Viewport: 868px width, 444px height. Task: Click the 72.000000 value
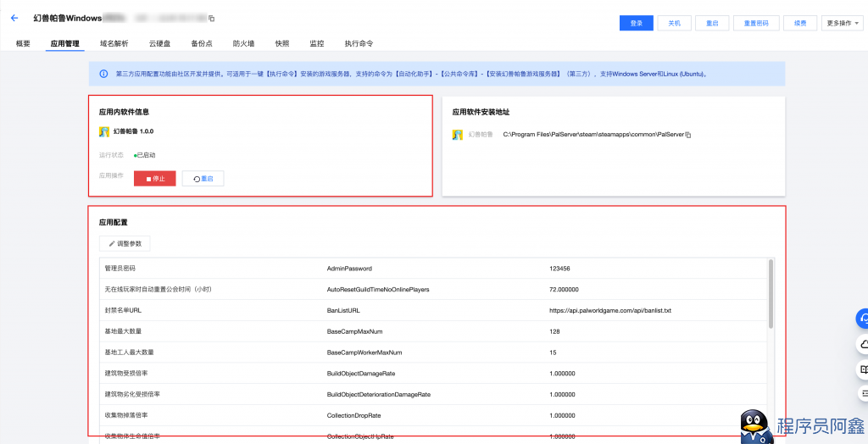564,290
